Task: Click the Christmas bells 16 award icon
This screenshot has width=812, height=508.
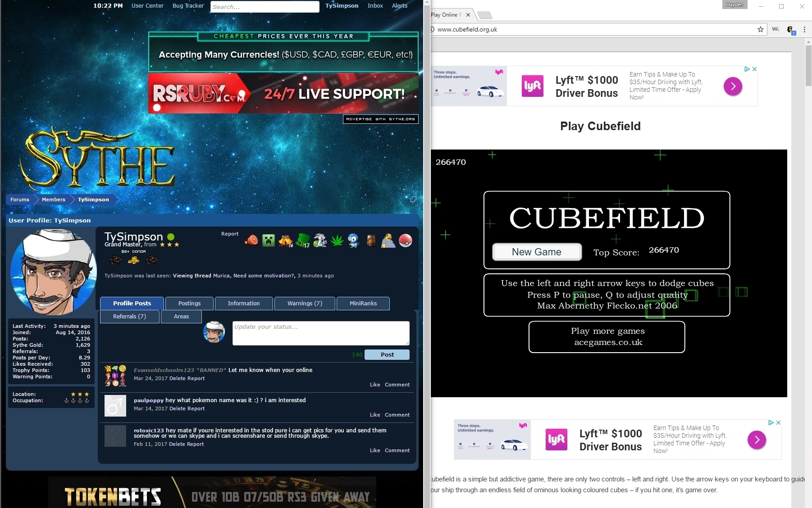Action: click(286, 241)
